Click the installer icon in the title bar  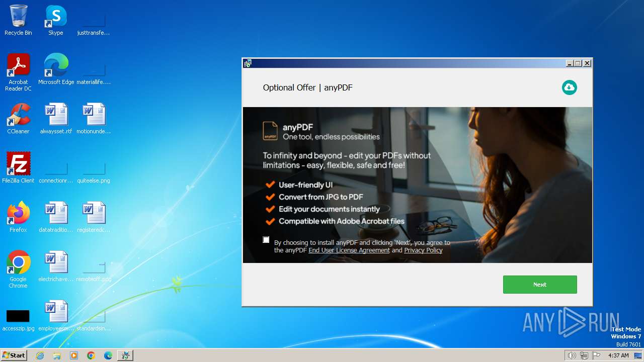[248, 63]
